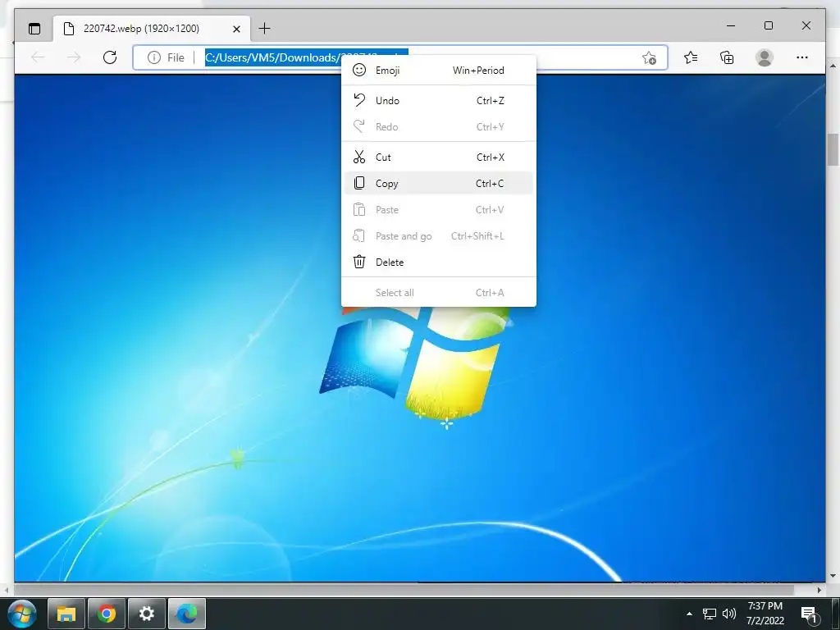The width and height of the screenshot is (840, 630).
Task: Click the Paste and go entry
Action: coord(439,235)
